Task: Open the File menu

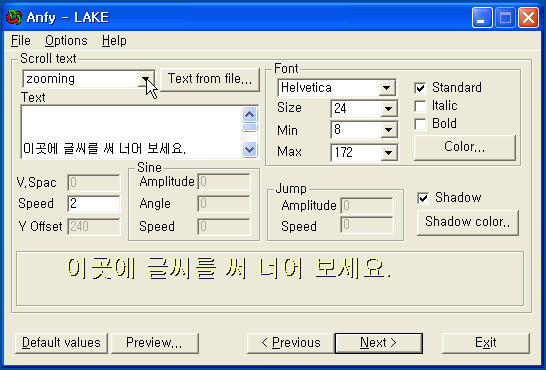Action: (x=21, y=41)
